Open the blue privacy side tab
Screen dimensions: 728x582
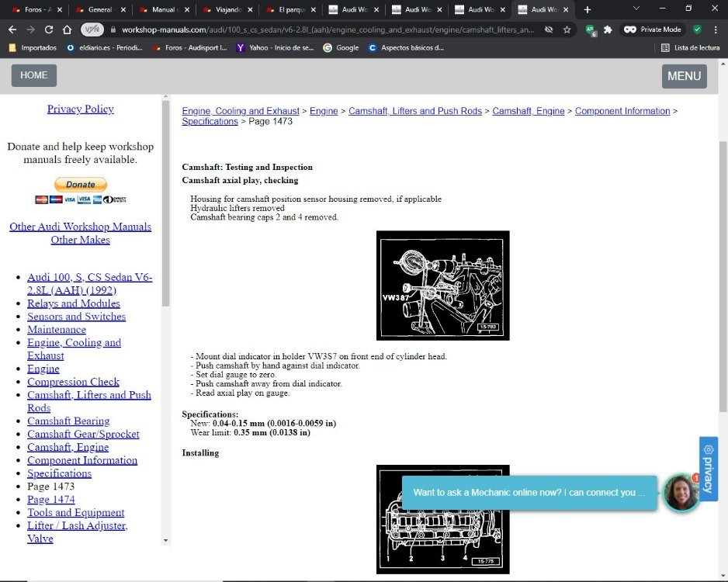pos(708,469)
